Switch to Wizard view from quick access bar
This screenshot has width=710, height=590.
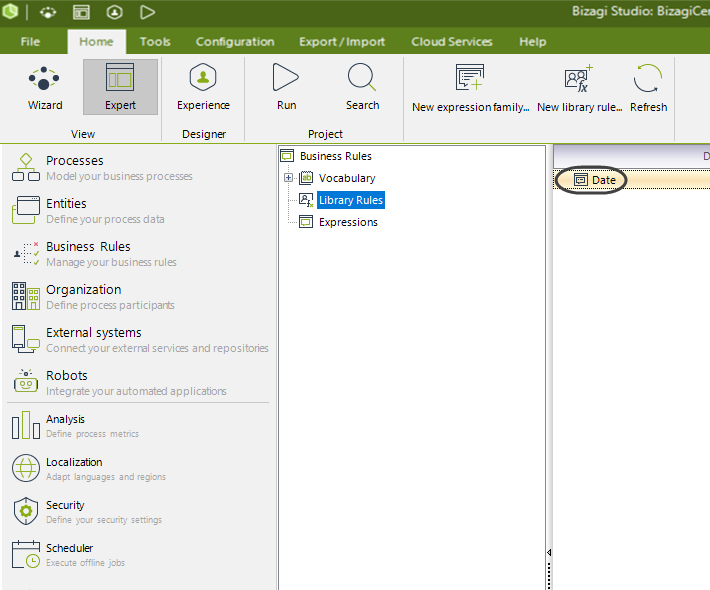(x=48, y=12)
